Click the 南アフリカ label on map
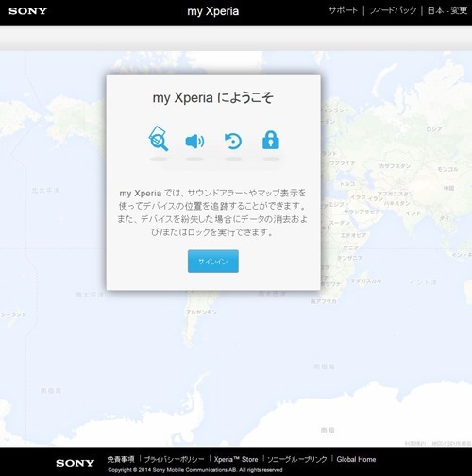This screenshot has height=476, width=472. tap(324, 301)
